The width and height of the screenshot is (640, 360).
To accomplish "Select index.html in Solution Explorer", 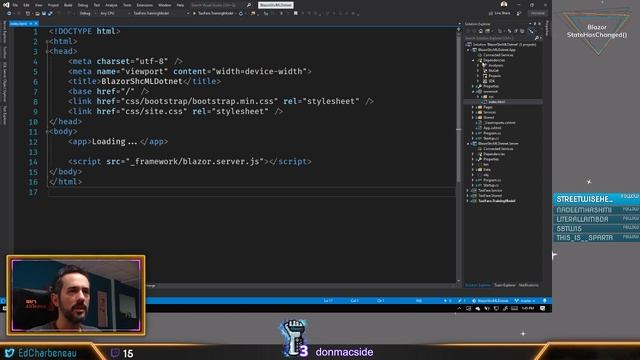I will (x=497, y=102).
